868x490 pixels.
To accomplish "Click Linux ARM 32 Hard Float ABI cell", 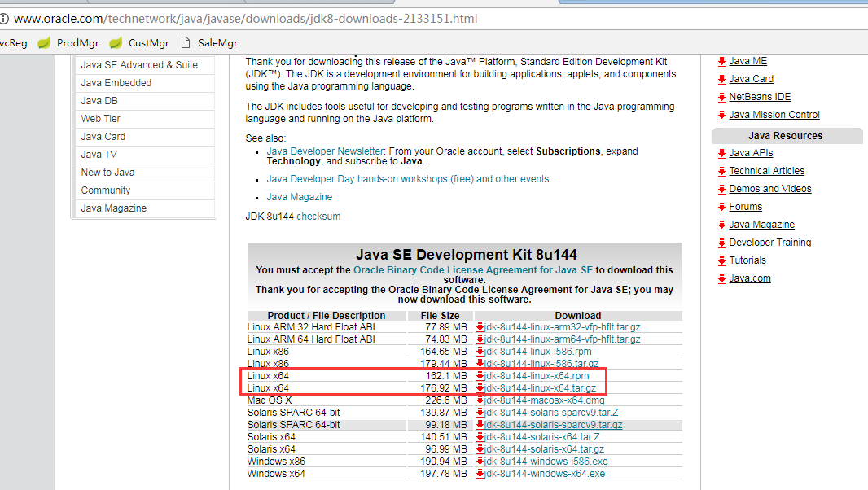I will tap(311, 327).
